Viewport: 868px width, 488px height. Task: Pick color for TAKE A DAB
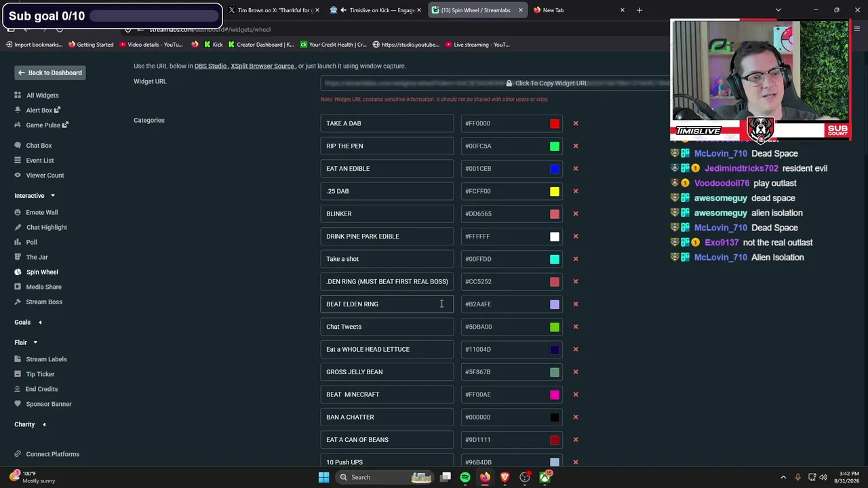tap(555, 123)
